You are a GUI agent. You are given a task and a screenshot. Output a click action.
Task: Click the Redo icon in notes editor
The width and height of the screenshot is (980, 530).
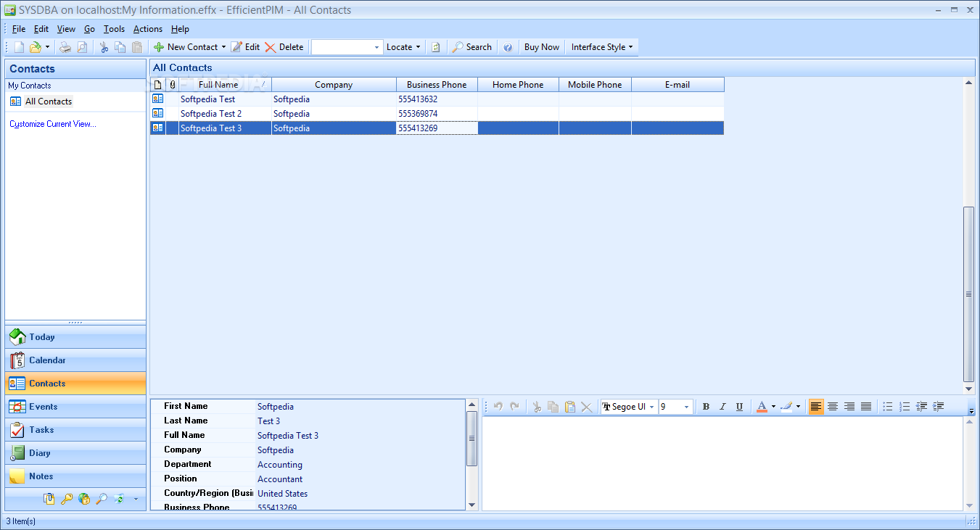pos(514,407)
